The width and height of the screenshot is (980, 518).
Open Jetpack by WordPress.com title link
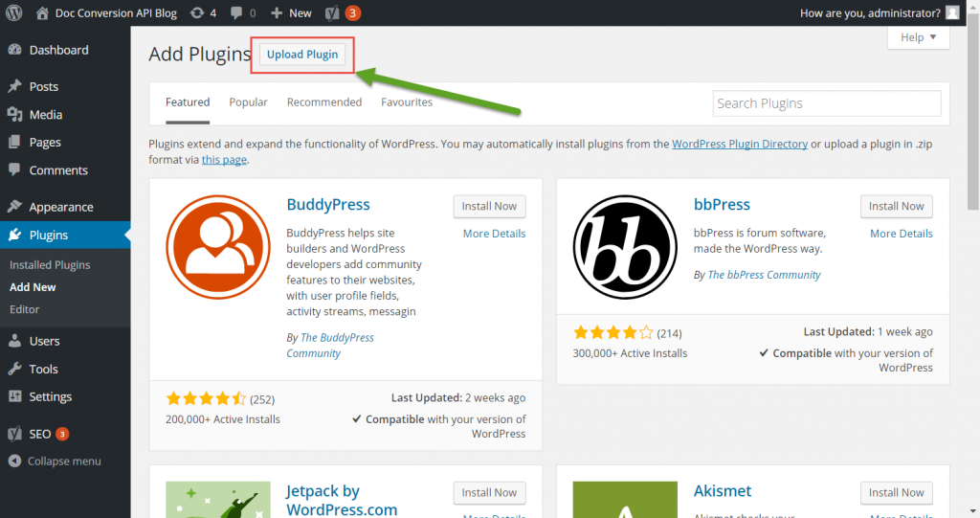tap(342, 500)
